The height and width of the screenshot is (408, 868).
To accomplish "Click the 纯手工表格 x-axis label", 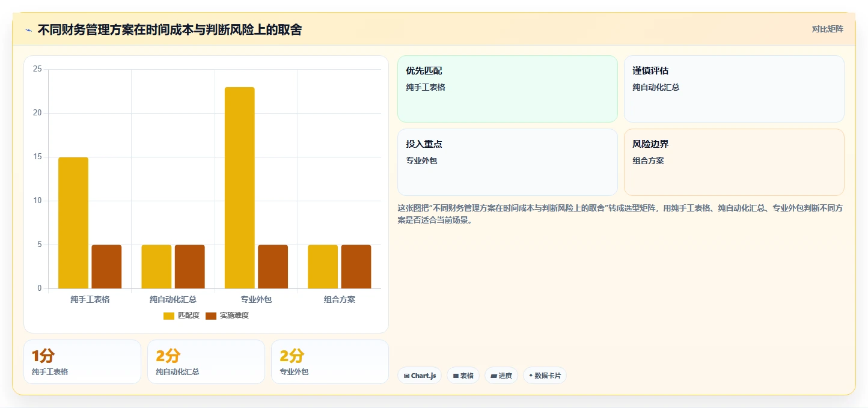I will tap(90, 299).
